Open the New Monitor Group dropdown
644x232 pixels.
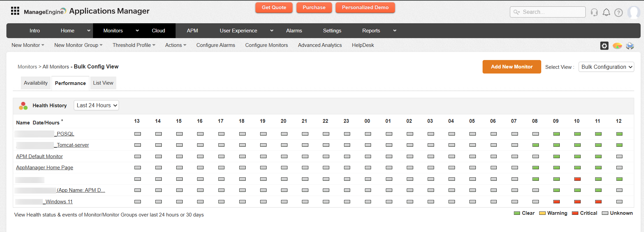(79, 45)
